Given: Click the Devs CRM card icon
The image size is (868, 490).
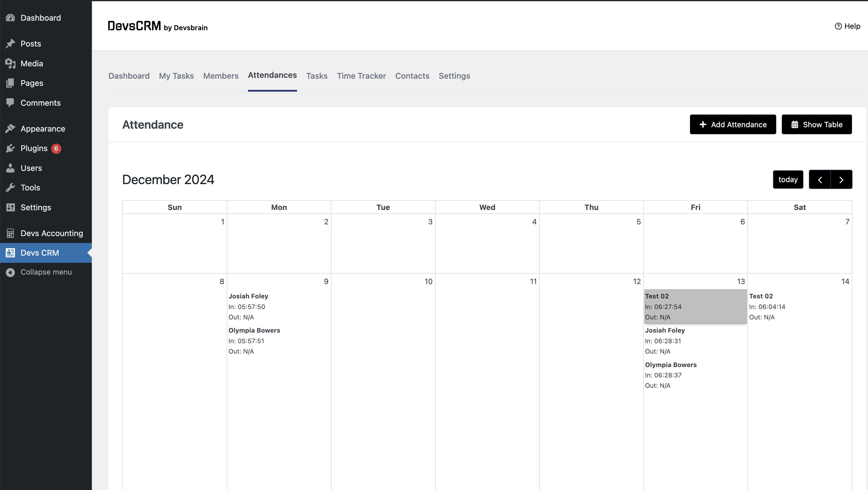Looking at the screenshot, I should click(x=10, y=253).
